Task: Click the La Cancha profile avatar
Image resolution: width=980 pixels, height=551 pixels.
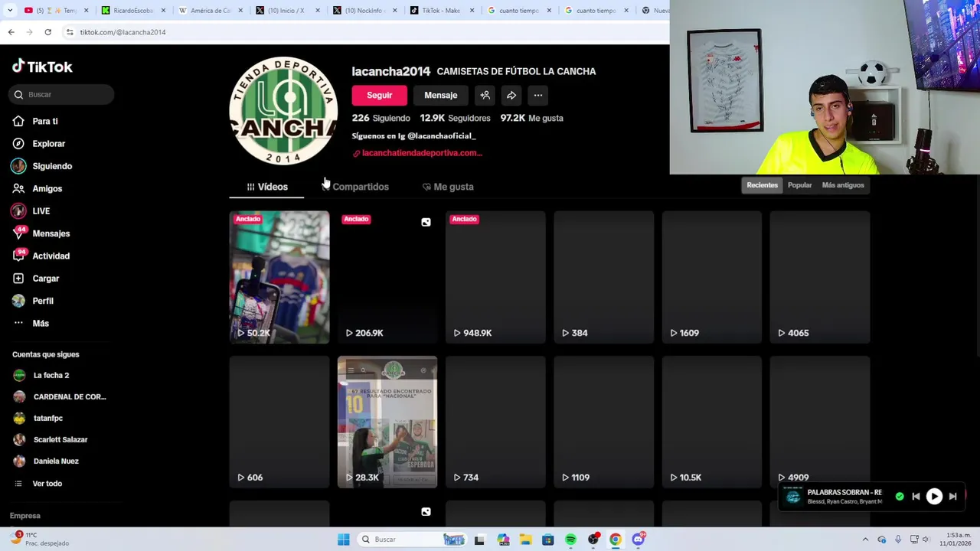Action: click(x=283, y=111)
